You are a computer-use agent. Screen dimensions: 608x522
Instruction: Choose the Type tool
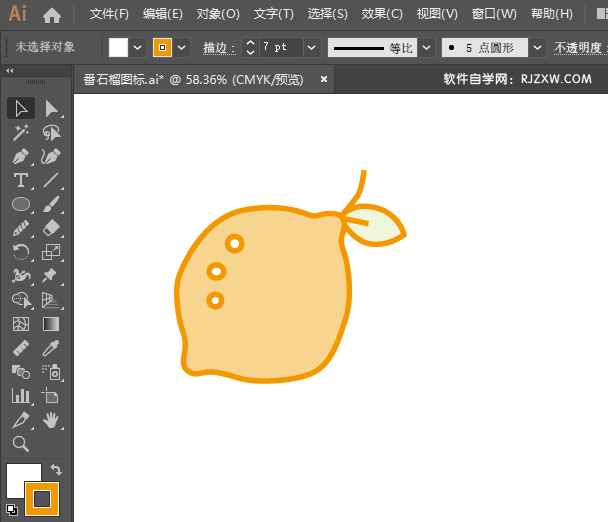pyautogui.click(x=21, y=181)
